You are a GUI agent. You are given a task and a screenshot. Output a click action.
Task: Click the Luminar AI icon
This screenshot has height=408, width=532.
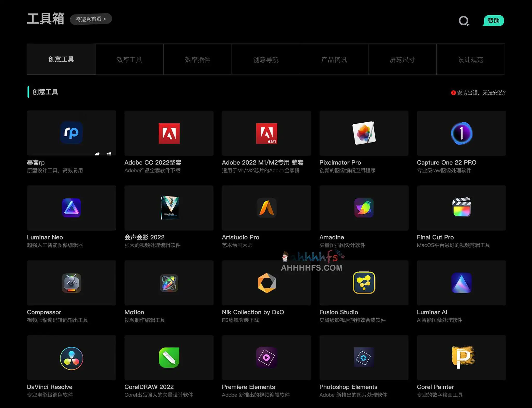[462, 283]
